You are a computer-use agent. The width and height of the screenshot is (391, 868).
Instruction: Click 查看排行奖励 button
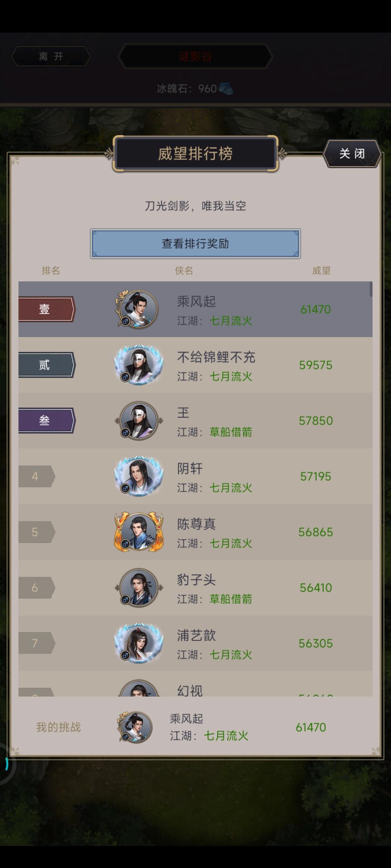point(195,243)
